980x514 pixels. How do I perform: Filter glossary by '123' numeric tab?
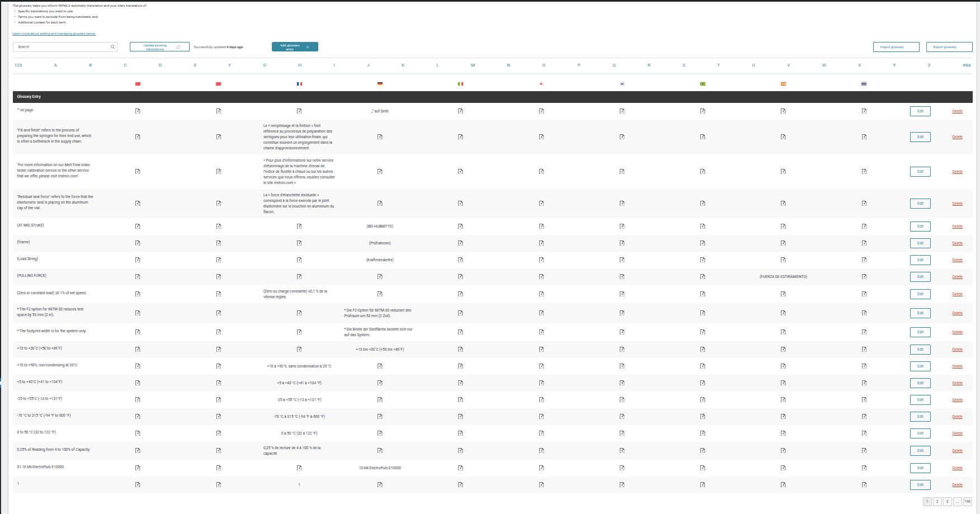pyautogui.click(x=18, y=65)
